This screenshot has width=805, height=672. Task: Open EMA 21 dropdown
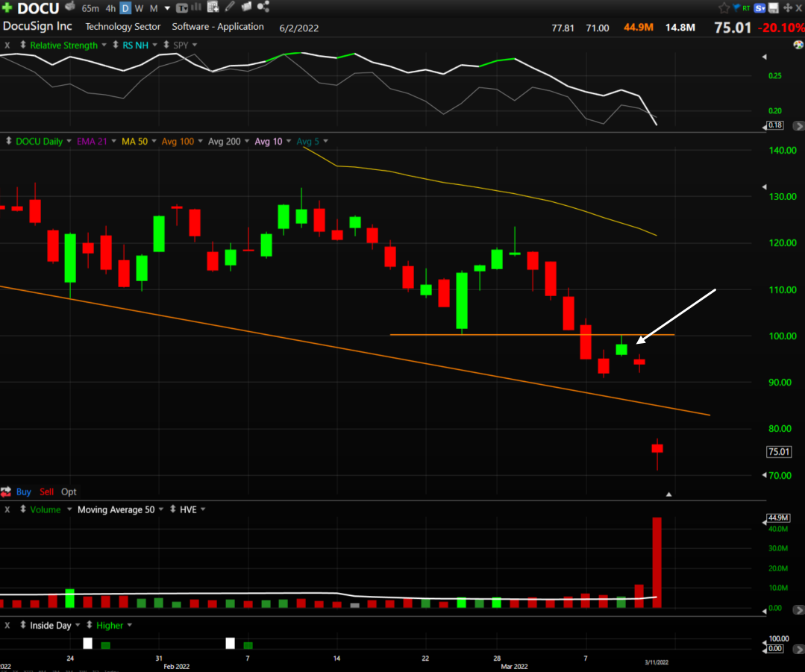pyautogui.click(x=113, y=141)
